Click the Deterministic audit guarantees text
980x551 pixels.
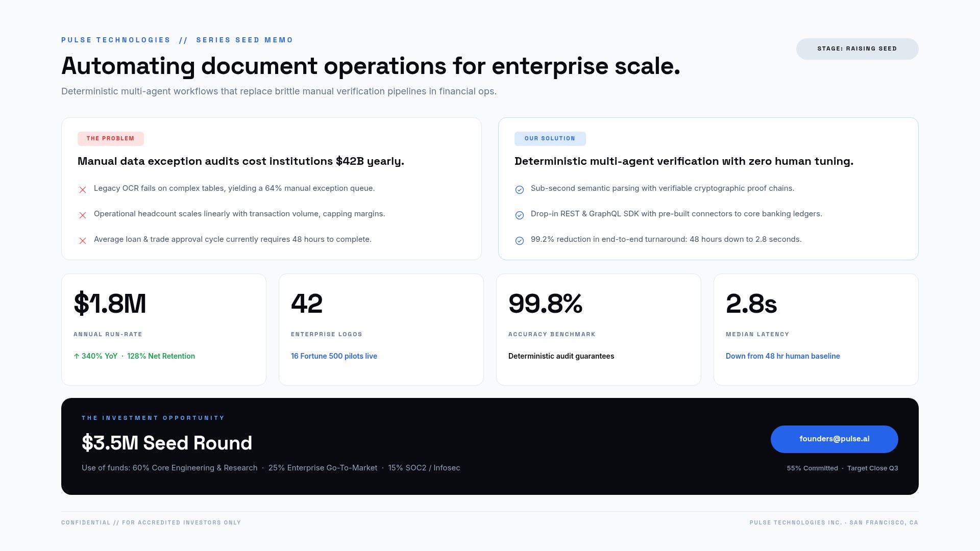[x=561, y=356]
